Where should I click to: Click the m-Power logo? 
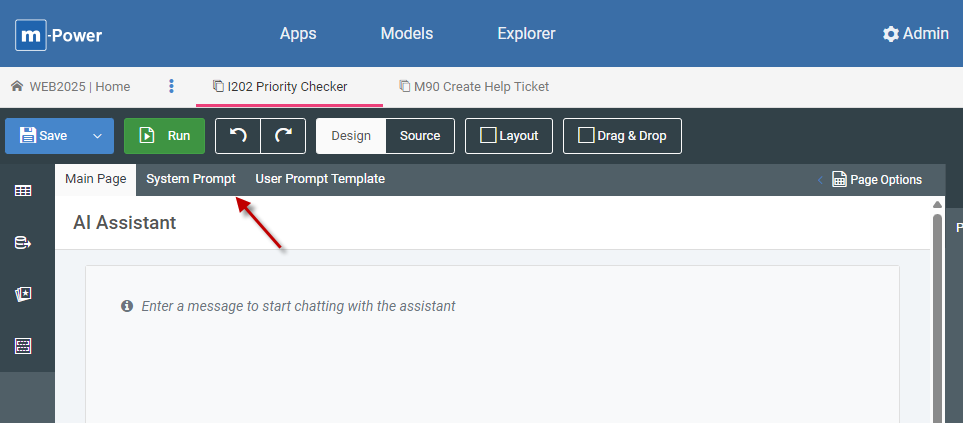[x=58, y=35]
